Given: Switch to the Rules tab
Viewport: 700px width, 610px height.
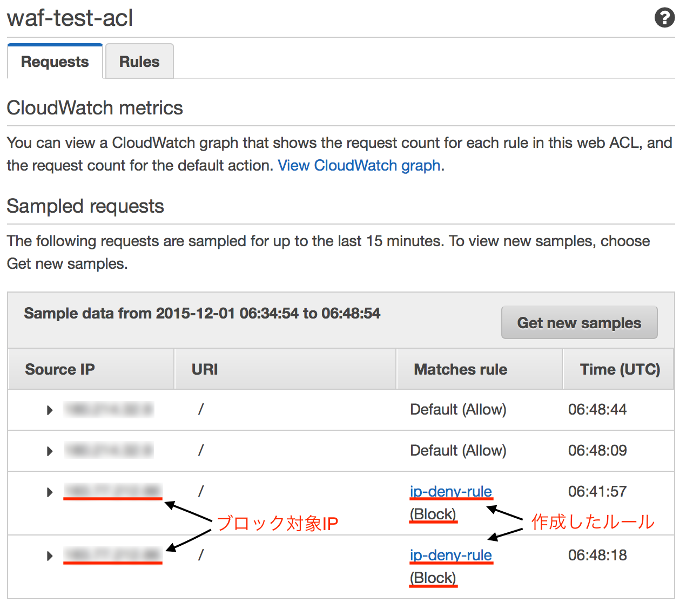Looking at the screenshot, I should click(x=139, y=61).
